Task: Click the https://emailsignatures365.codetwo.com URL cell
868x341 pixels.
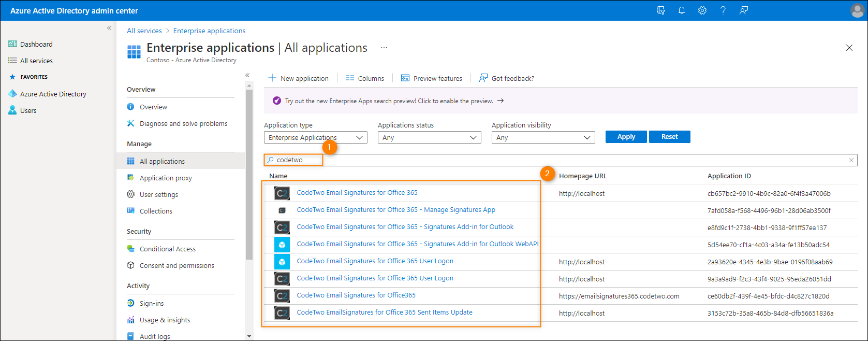Action: coord(619,296)
